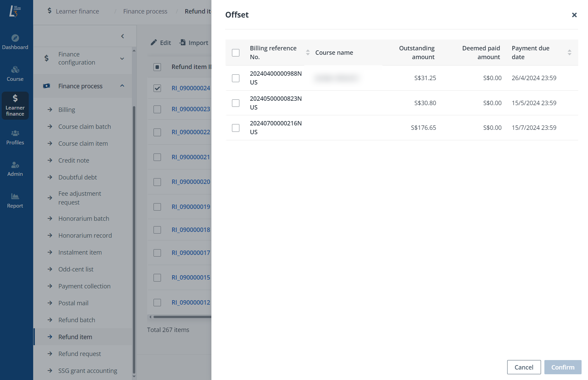
Task: Close the Offset panel with X
Action: 574,15
